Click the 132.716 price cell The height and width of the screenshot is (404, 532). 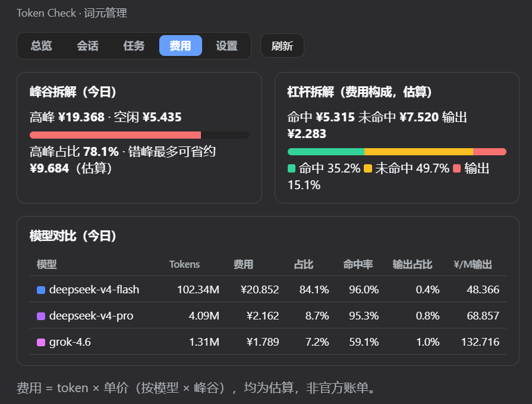click(480, 342)
